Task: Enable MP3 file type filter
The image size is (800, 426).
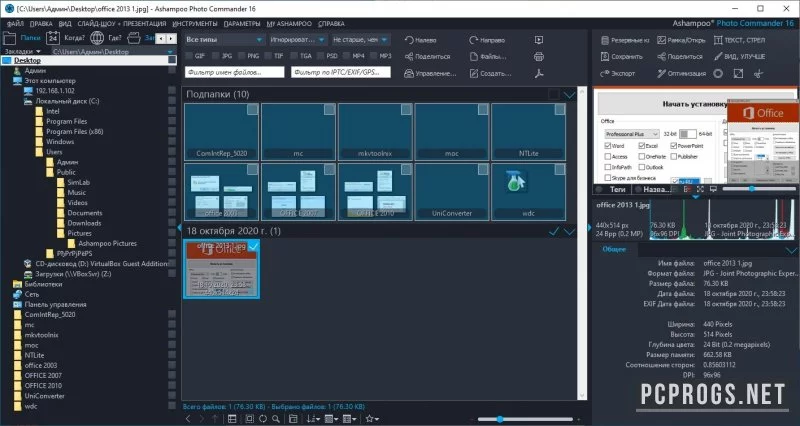Action: click(x=374, y=56)
